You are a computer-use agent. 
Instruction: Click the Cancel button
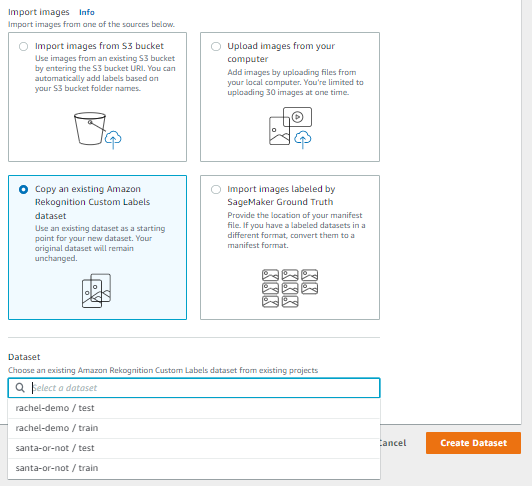393,443
